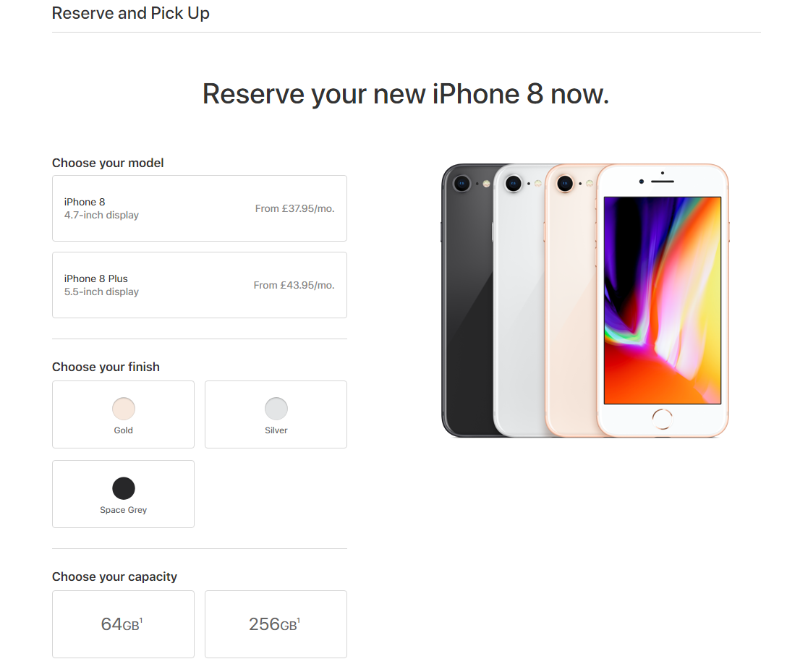Click the Reserve your new iPhone 8 headline
Screen dimensions: 787x672
point(406,94)
